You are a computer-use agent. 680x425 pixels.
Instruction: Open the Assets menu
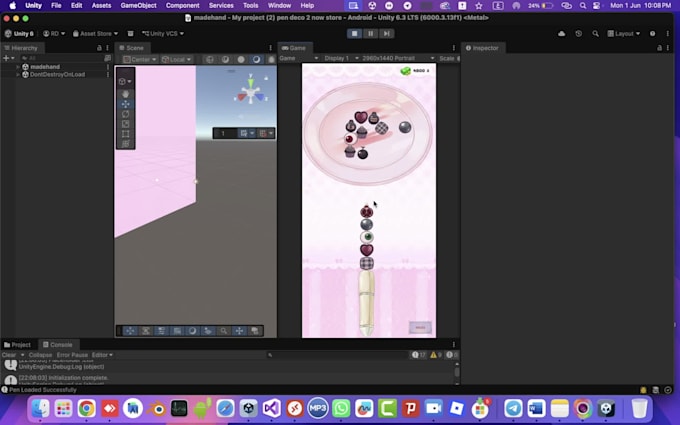[101, 6]
